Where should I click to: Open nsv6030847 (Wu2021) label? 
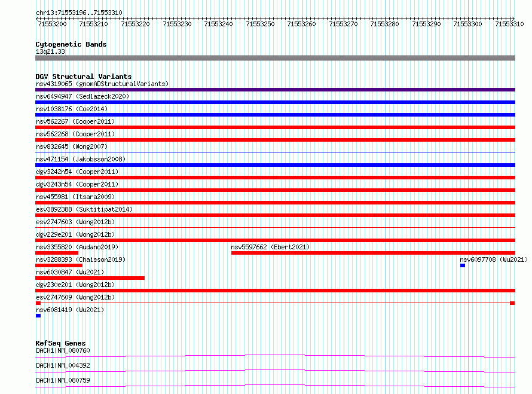pyautogui.click(x=70, y=272)
